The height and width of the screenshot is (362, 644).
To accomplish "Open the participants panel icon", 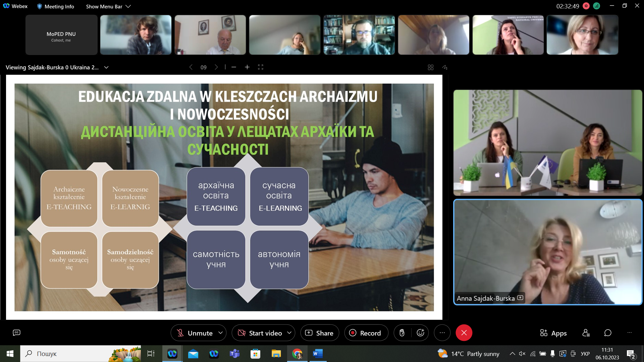I will (586, 333).
